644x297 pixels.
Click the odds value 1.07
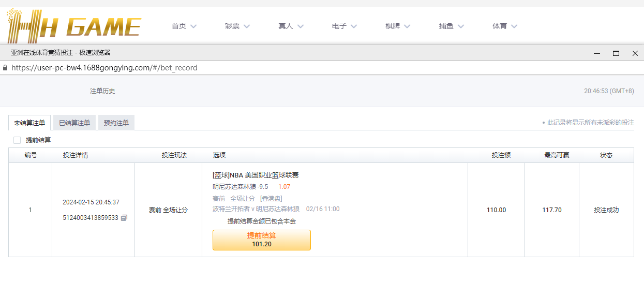[285, 187]
